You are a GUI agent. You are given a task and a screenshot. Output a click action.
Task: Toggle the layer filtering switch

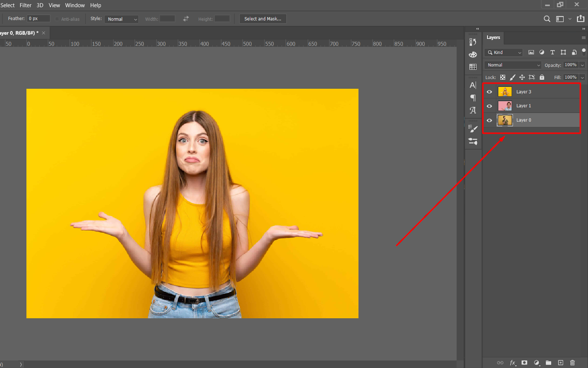[x=584, y=52]
